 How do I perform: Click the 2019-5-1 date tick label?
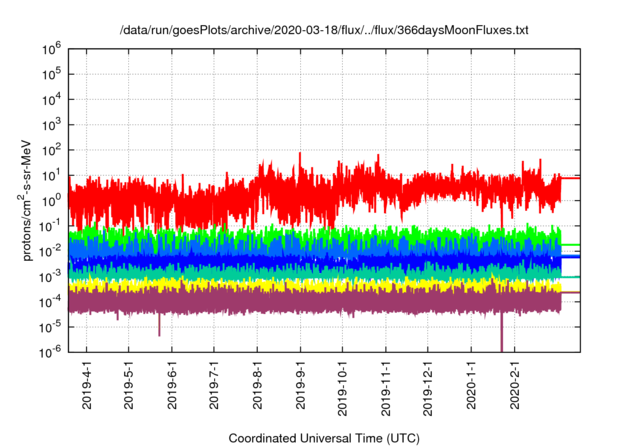pos(129,385)
